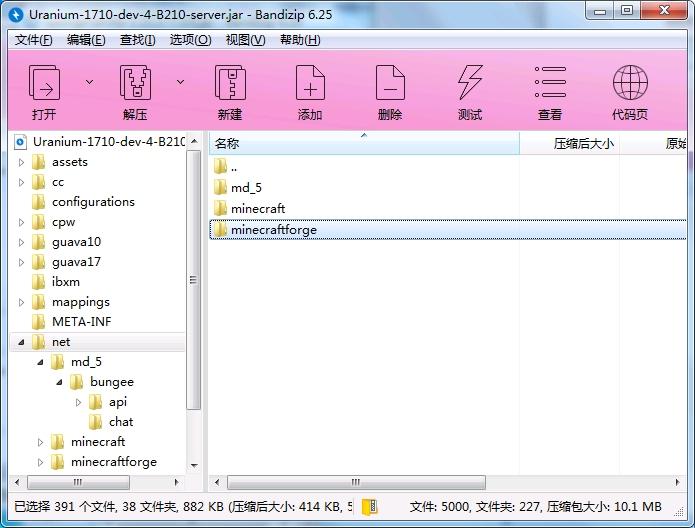Image resolution: width=695 pixels, height=528 pixels.
Task: Click the Delete (删除) file icon
Action: pos(390,83)
